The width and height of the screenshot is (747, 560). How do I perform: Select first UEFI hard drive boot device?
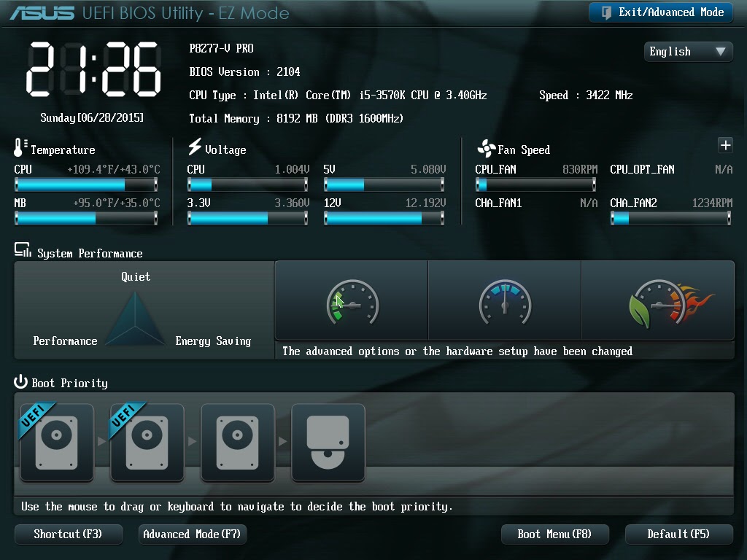pos(57,443)
